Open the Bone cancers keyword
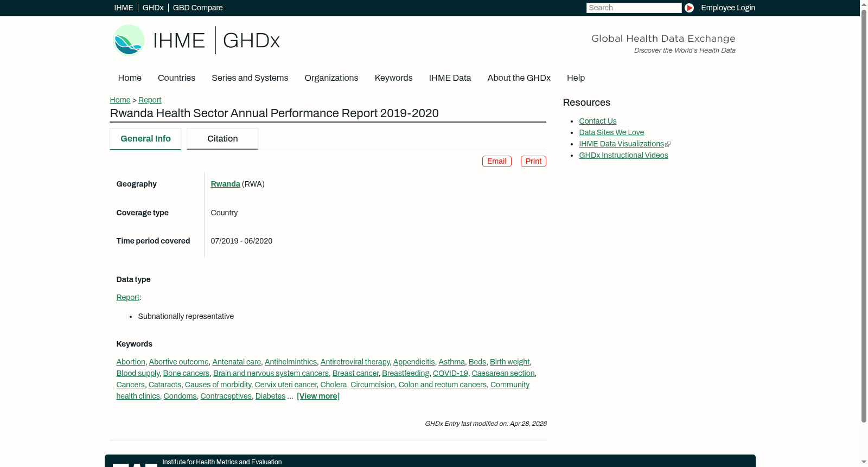The width and height of the screenshot is (868, 467). (x=186, y=373)
